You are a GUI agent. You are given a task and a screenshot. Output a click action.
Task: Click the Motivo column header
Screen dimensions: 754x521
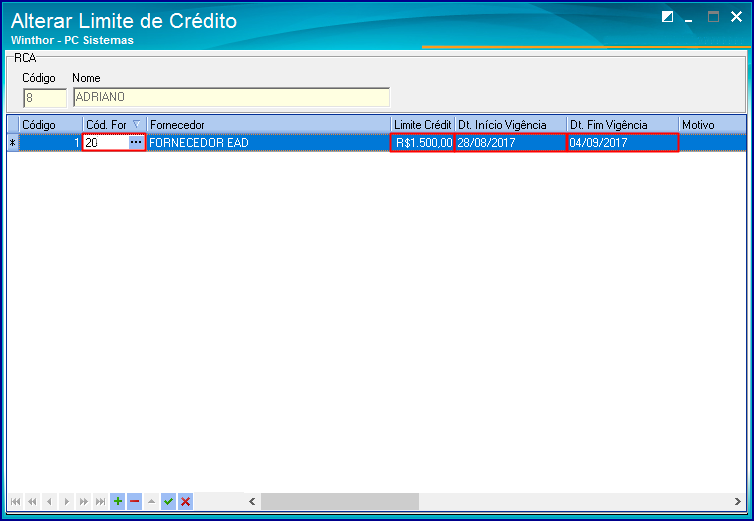(713, 125)
